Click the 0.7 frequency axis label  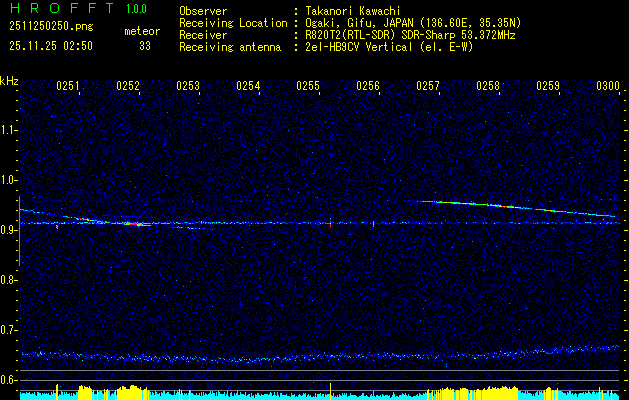(x=9, y=330)
